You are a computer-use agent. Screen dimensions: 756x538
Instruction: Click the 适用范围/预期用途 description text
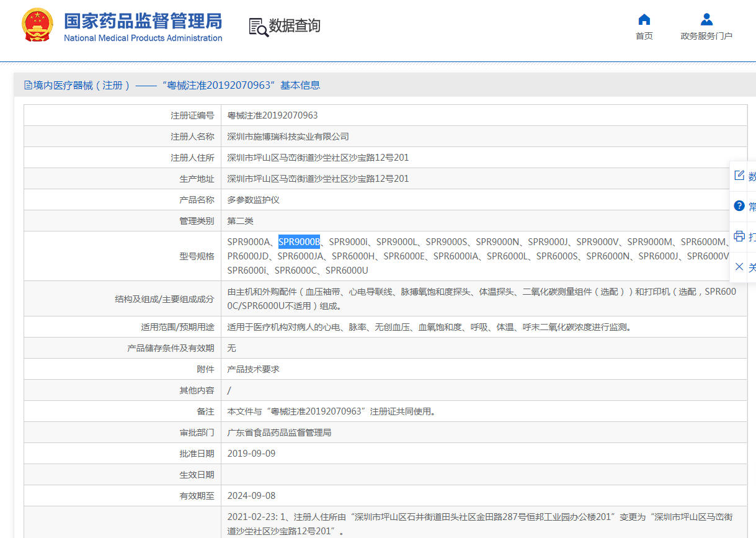click(429, 327)
